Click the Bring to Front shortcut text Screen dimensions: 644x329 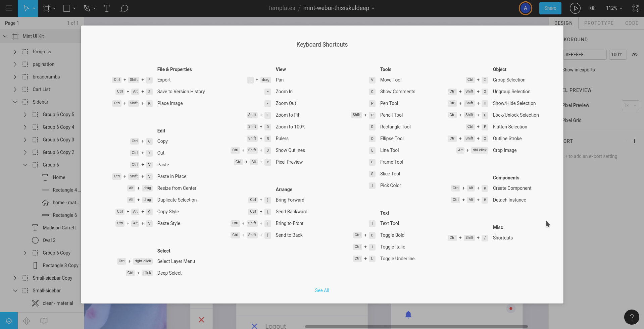290,223
